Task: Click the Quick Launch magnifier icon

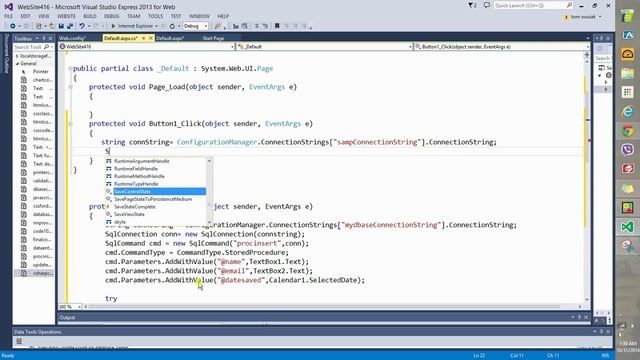Action: pos(569,5)
